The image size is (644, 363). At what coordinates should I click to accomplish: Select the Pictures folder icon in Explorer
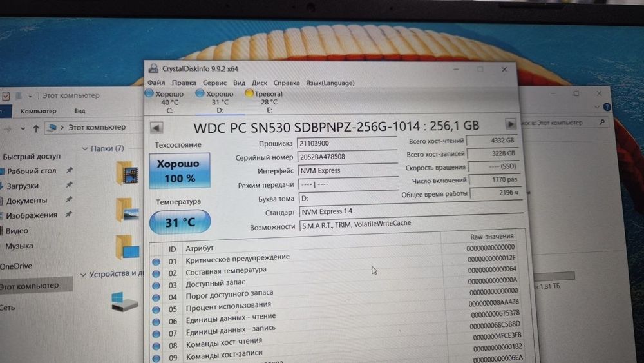point(128,210)
